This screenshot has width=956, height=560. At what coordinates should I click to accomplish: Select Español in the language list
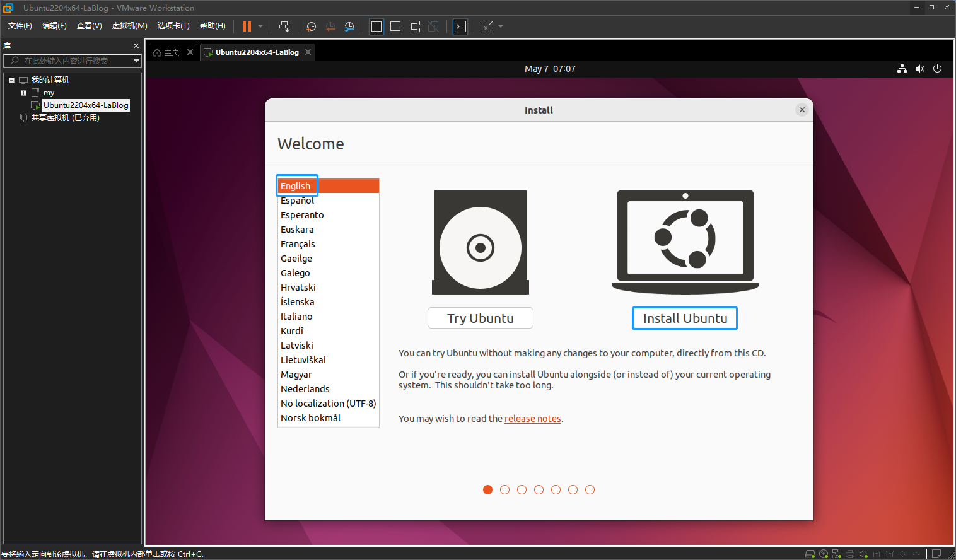[329, 201]
